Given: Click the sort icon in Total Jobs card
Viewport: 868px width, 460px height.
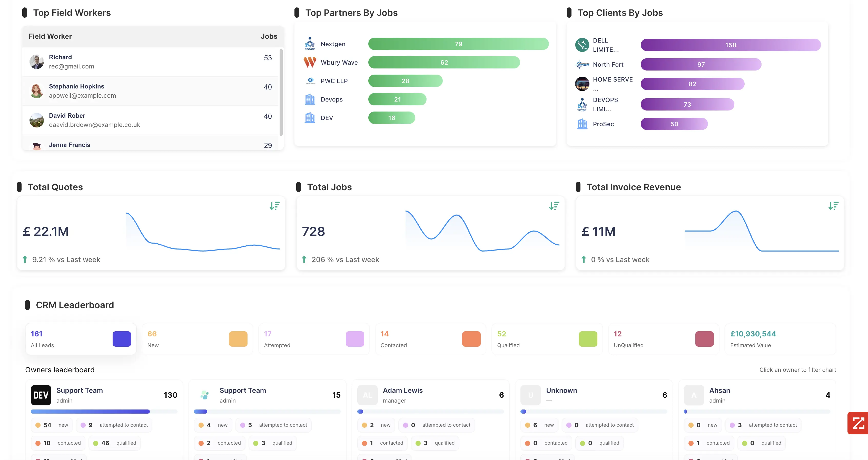Looking at the screenshot, I should [x=554, y=206].
